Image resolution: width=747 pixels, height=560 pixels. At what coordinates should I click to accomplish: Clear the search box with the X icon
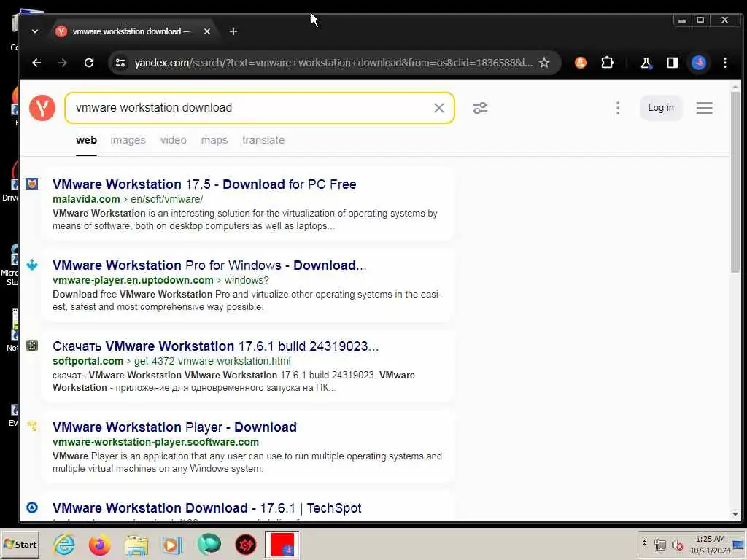(438, 108)
